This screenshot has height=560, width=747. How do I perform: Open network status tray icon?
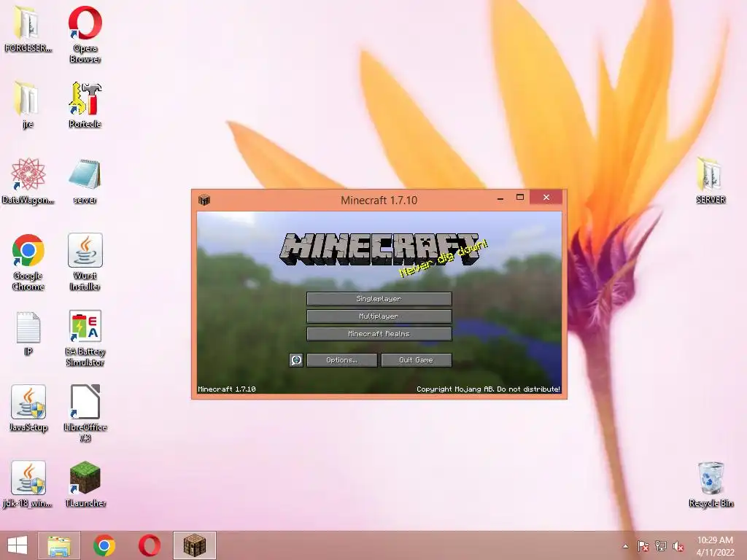tap(661, 546)
